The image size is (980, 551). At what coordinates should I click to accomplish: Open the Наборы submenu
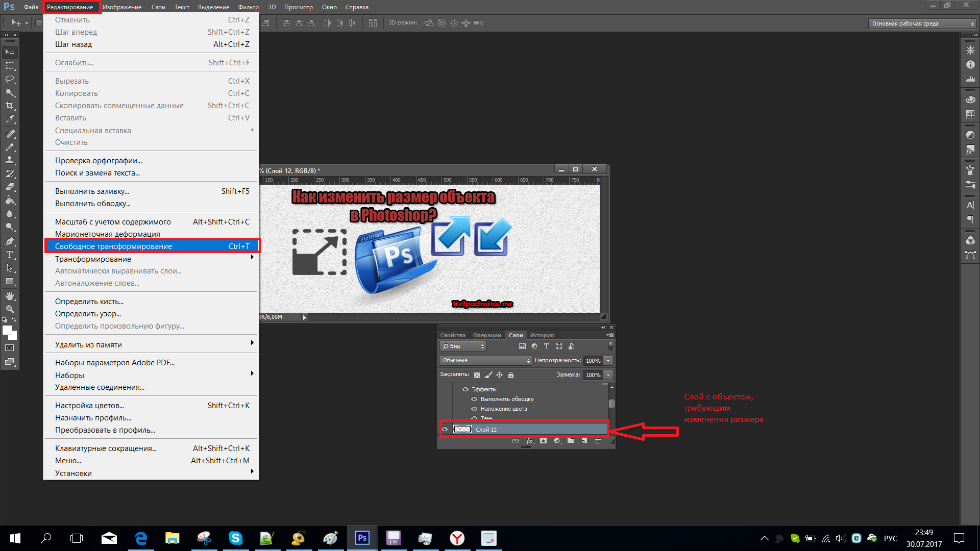click(152, 375)
